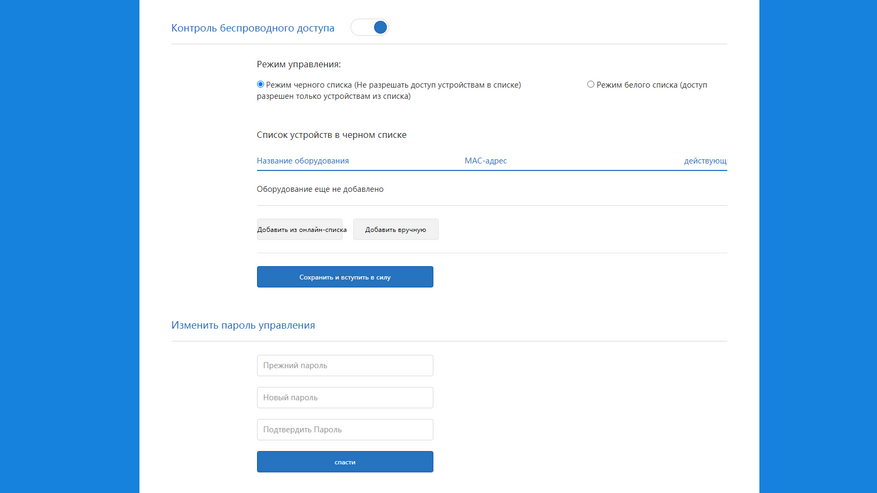Click the Название оборудования column header

point(303,161)
